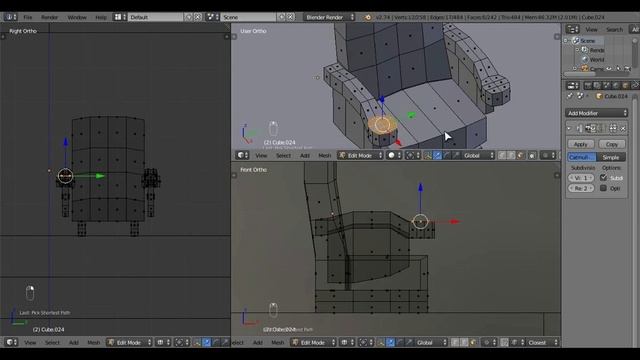Open Edit Mode dropdown in User Ortho header
This screenshot has width=640, height=360.
point(360,156)
